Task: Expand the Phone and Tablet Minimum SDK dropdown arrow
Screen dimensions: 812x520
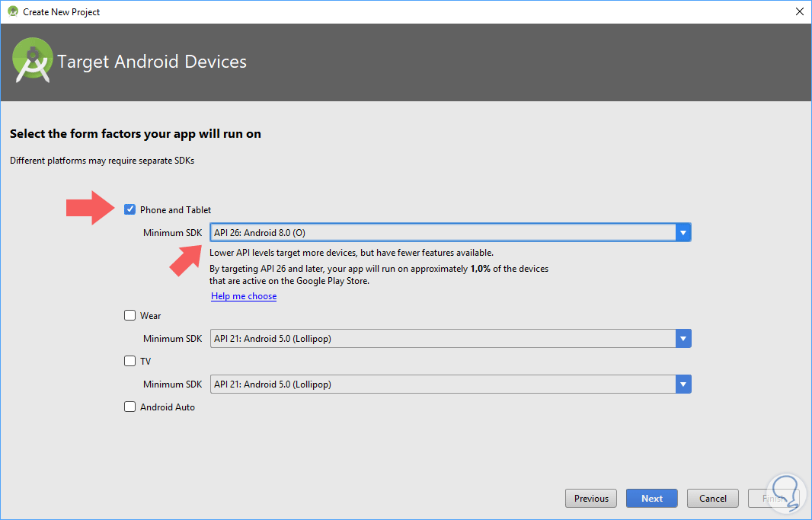Action: click(x=683, y=233)
